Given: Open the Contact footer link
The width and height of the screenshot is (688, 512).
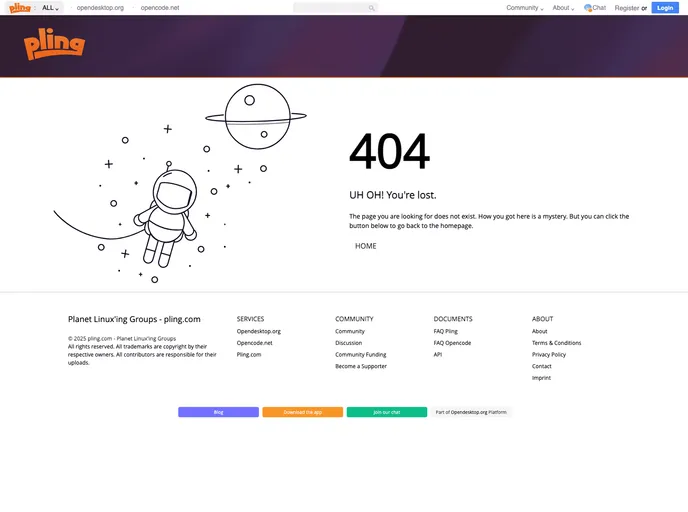Looking at the screenshot, I should (x=541, y=366).
